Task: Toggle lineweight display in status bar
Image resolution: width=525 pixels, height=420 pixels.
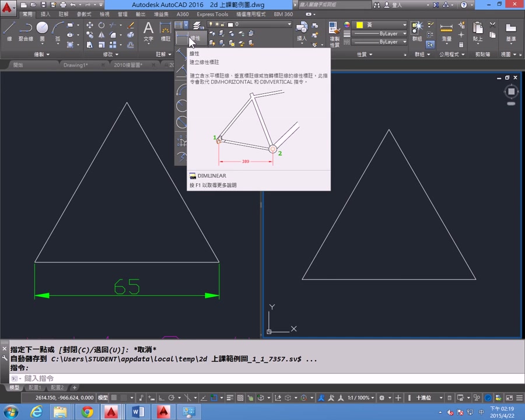Action: [x=230, y=398]
